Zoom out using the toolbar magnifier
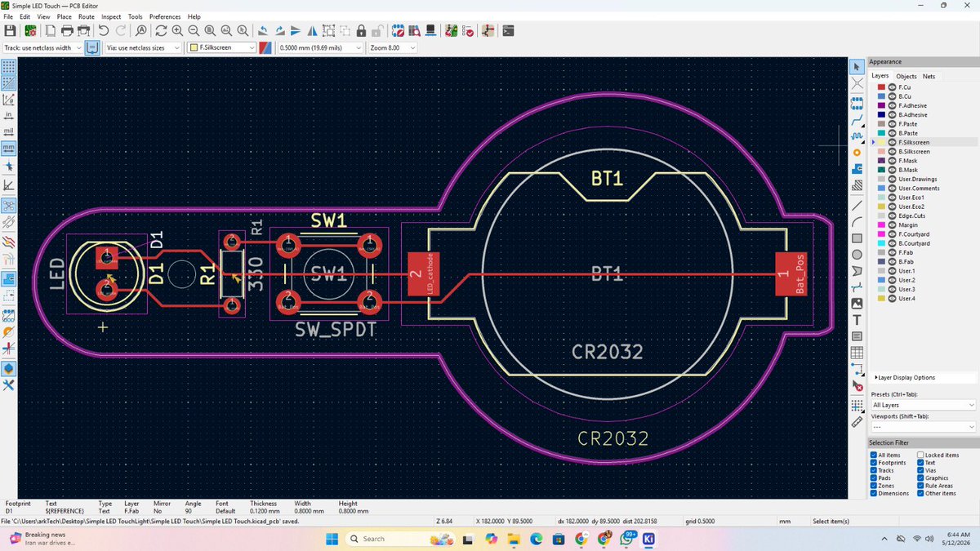Viewport: 980px width, 551px height. tap(194, 30)
